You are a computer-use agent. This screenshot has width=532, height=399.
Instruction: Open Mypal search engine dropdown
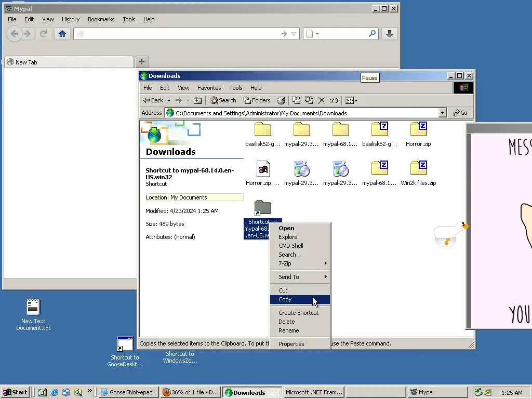312,34
